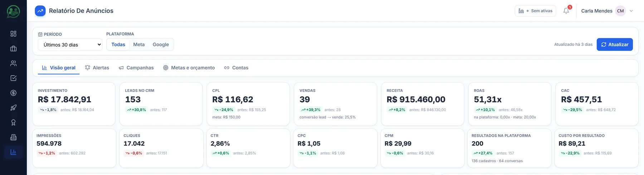Open the checkbox tasks icon in sidebar
The height and width of the screenshot is (175, 644).
tap(13, 78)
